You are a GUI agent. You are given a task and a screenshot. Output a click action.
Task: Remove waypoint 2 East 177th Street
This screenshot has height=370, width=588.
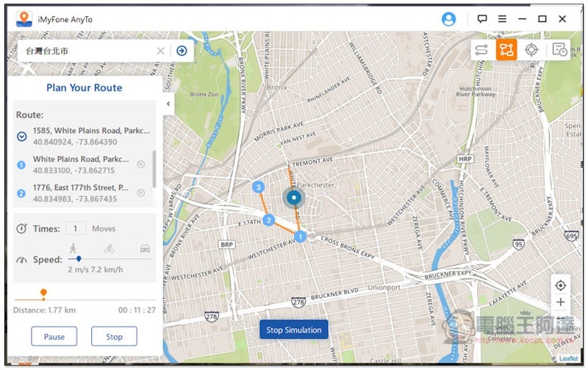(140, 193)
